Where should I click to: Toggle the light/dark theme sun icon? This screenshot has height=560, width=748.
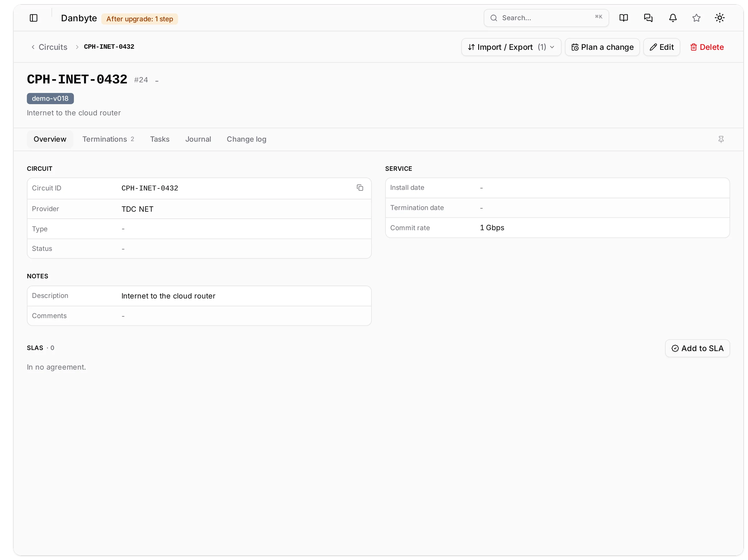719,18
